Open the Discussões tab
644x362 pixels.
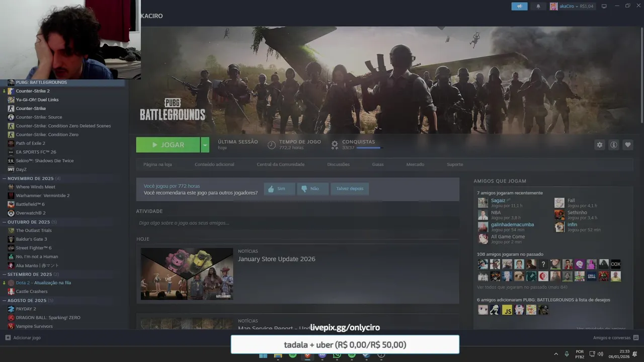[338, 164]
